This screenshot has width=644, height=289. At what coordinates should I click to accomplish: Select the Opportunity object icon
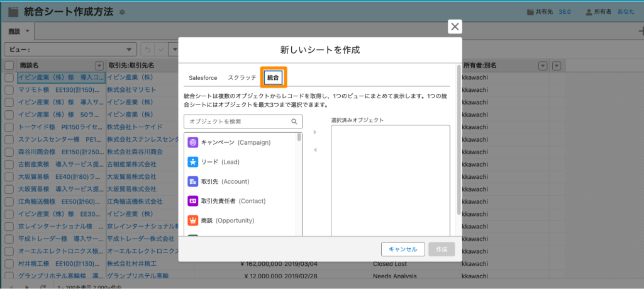click(x=193, y=220)
